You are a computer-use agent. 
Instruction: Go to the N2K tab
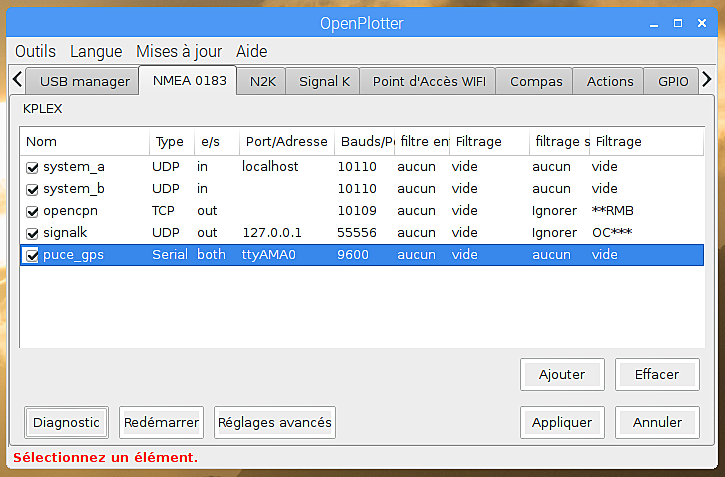tap(262, 81)
